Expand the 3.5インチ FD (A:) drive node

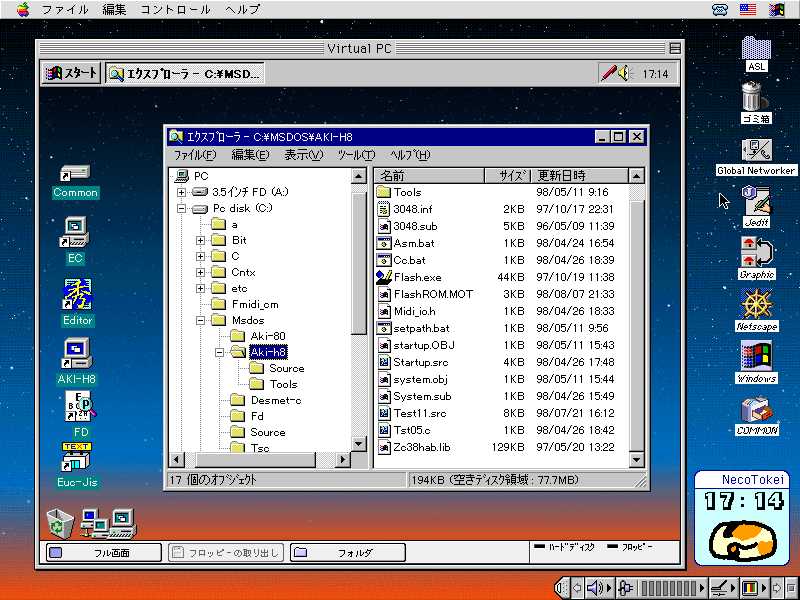[x=182, y=192]
